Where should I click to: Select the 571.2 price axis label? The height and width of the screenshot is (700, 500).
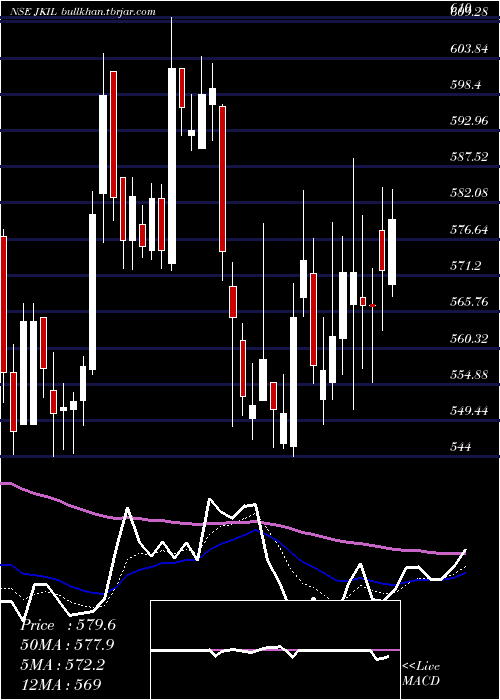point(465,266)
